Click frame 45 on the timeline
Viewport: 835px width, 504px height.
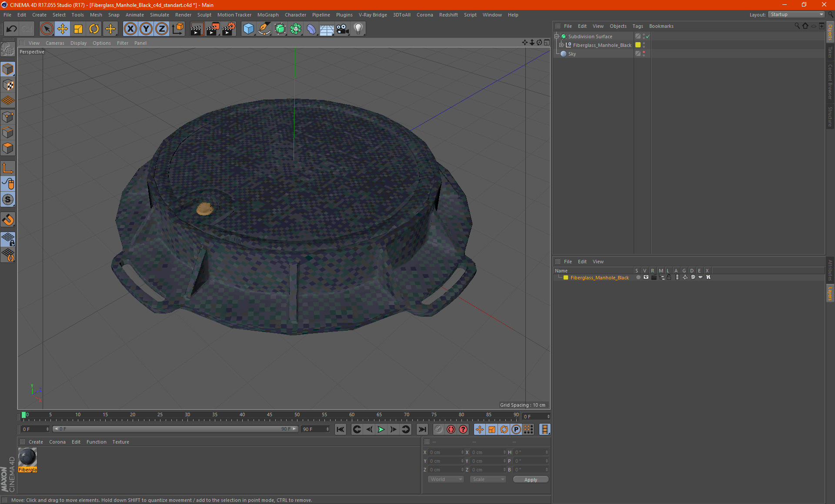click(269, 415)
